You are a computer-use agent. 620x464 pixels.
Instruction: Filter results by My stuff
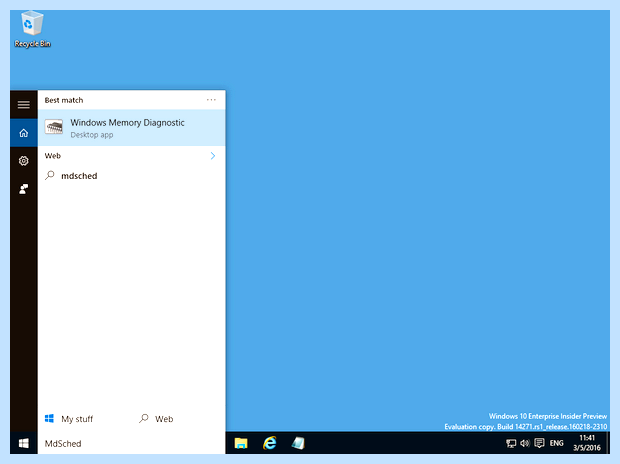click(x=69, y=419)
